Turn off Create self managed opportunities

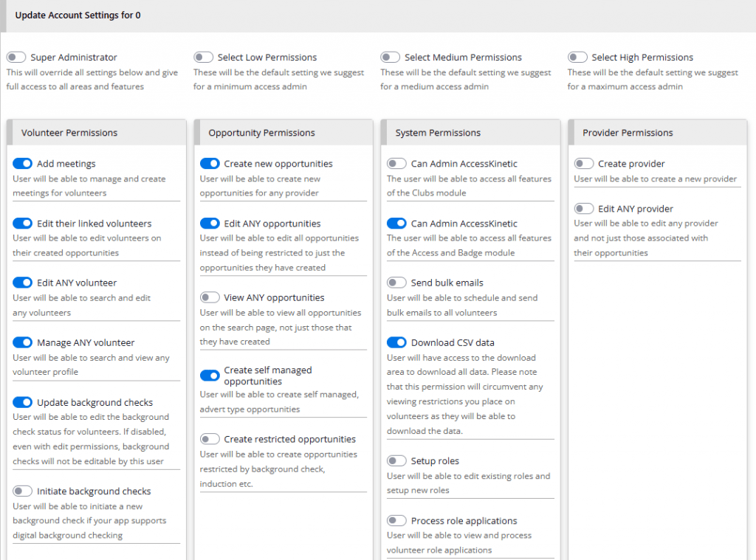pyautogui.click(x=210, y=376)
